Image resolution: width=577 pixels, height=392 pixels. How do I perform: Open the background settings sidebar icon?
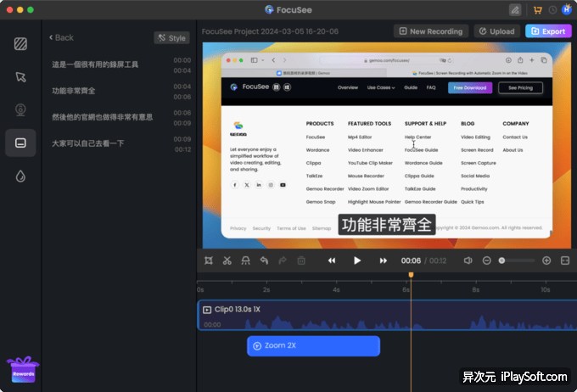(x=20, y=44)
